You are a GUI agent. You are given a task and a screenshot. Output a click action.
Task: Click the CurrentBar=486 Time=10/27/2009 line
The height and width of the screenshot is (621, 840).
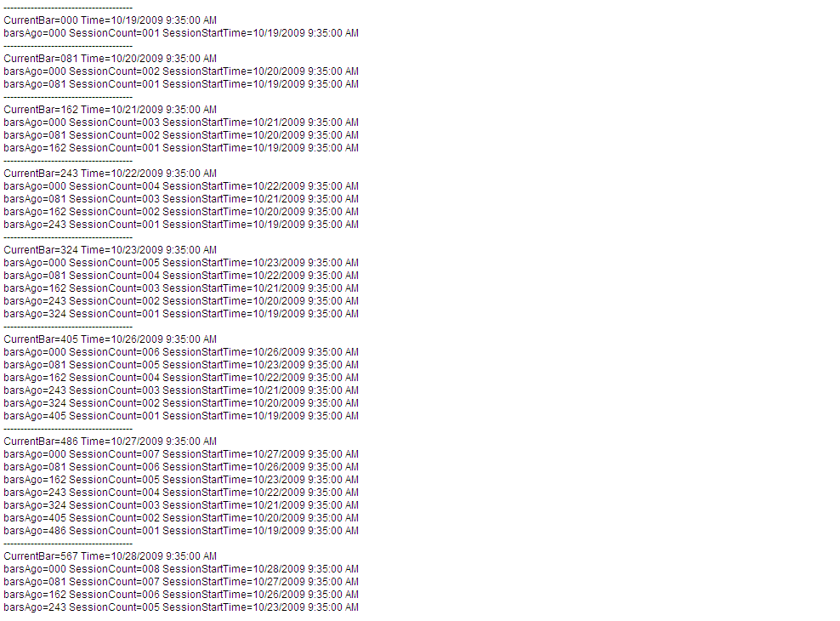click(x=110, y=441)
